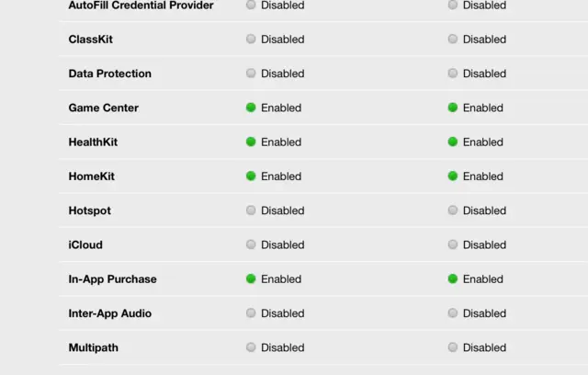Click Disabled text for Multipath first column
This screenshot has height=375, width=588.
click(x=282, y=347)
